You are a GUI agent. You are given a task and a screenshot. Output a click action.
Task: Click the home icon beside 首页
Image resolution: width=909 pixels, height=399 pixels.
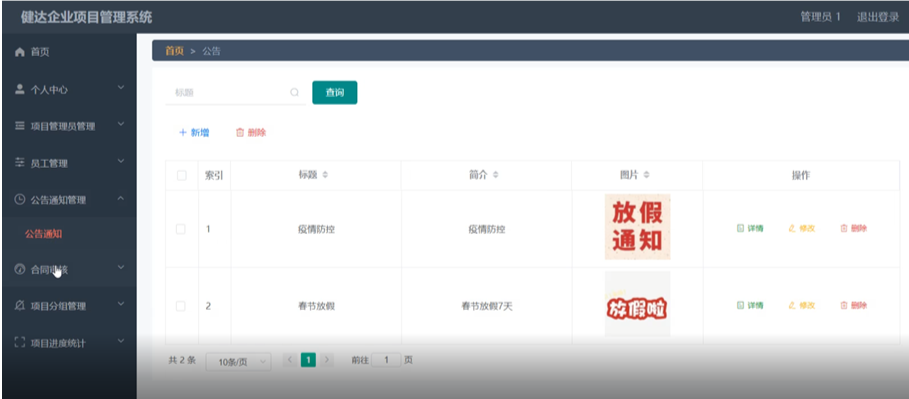20,52
